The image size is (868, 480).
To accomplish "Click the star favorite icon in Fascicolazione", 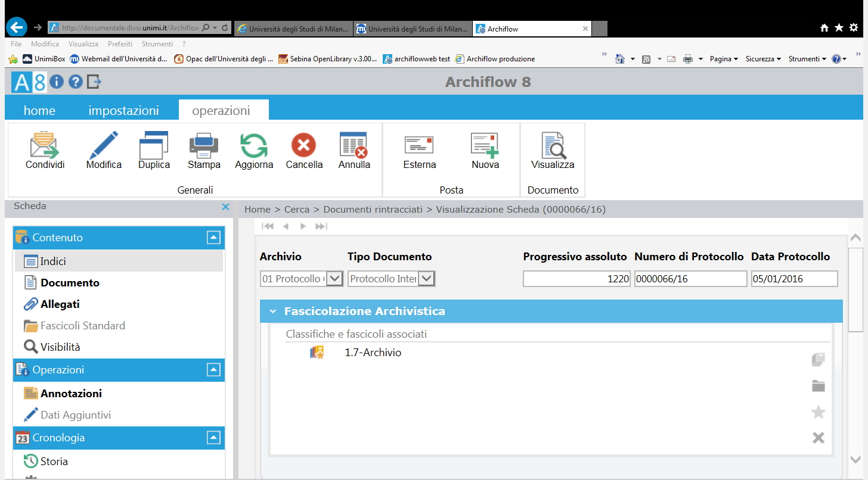I will [819, 412].
